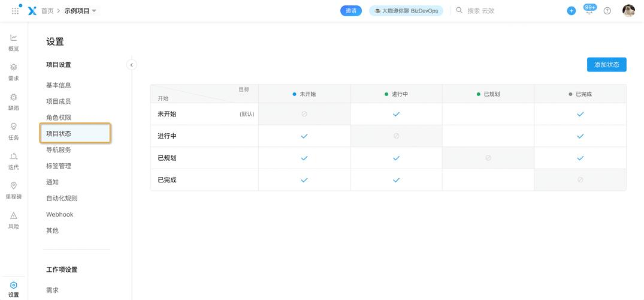The width and height of the screenshot is (644, 300).
Task: Toggle 进行中 to 已完成 transition check
Action: 580,136
